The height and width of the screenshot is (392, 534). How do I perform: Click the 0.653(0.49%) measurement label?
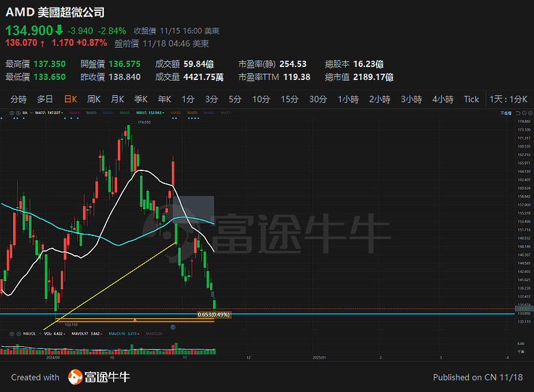point(214,315)
